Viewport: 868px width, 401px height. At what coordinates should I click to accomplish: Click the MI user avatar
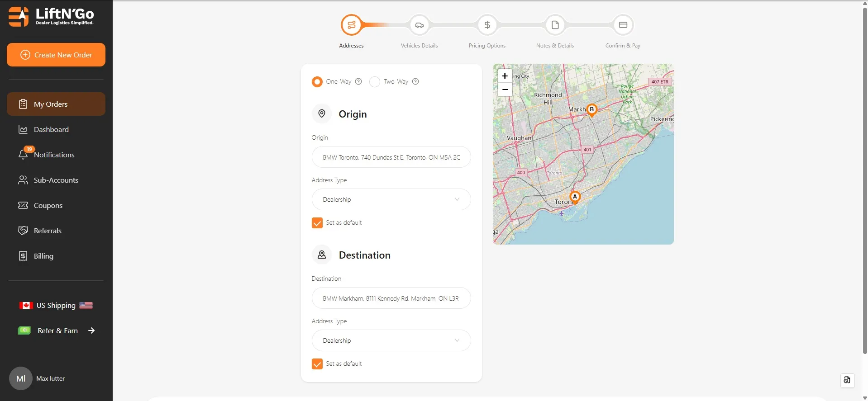pyautogui.click(x=21, y=378)
